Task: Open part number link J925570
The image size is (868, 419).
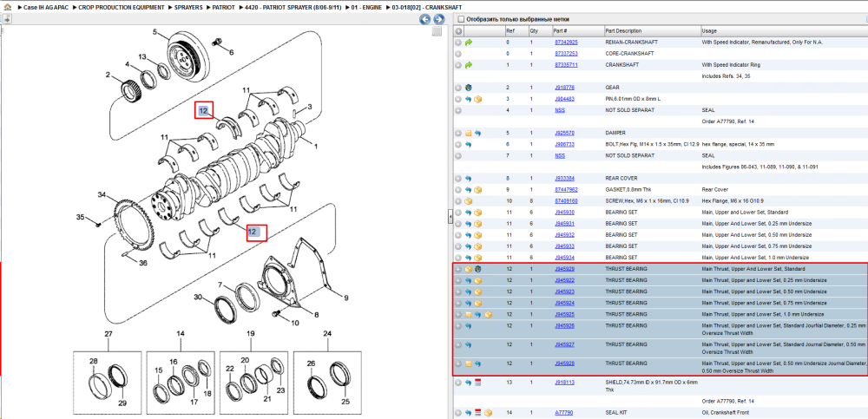Action: [x=564, y=134]
